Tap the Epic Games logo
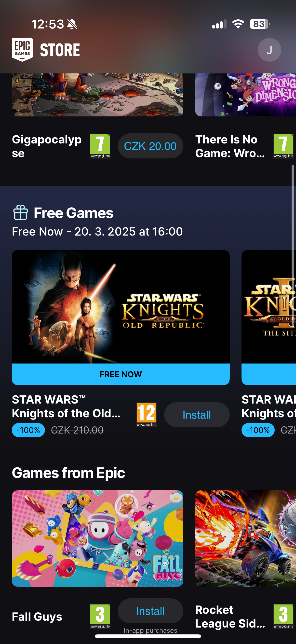296x644 pixels. click(x=22, y=50)
